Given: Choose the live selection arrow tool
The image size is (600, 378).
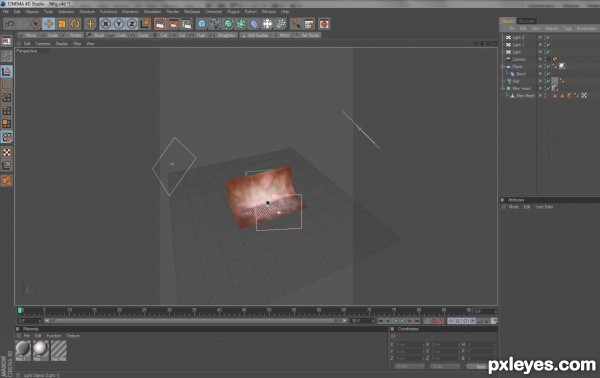Looking at the screenshot, I should 35,24.
